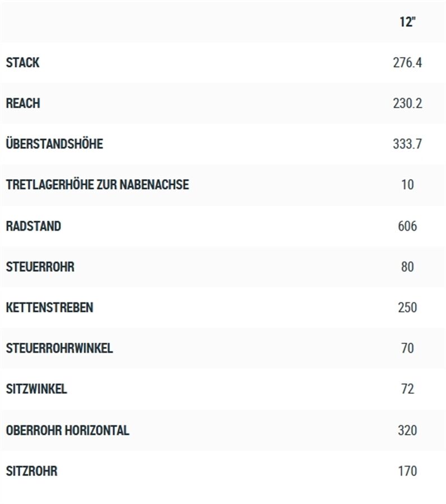446x504 pixels.
Task: Click the reach value 230.2
Action: point(407,104)
